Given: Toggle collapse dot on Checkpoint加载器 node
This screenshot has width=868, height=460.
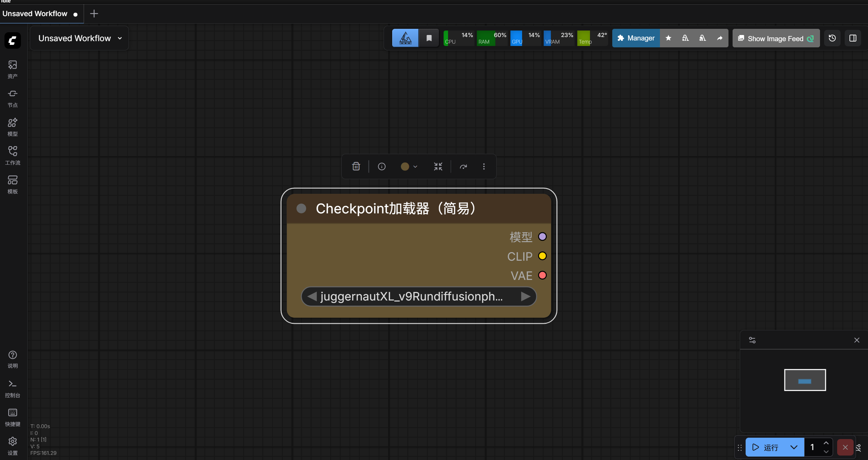Looking at the screenshot, I should pyautogui.click(x=301, y=209).
